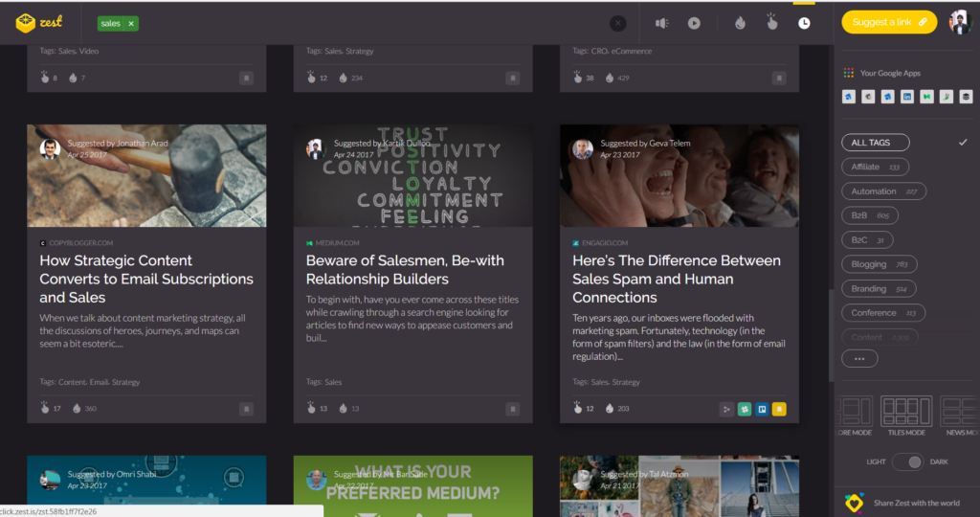Sort by most clicked using the hand icon

[x=772, y=22]
